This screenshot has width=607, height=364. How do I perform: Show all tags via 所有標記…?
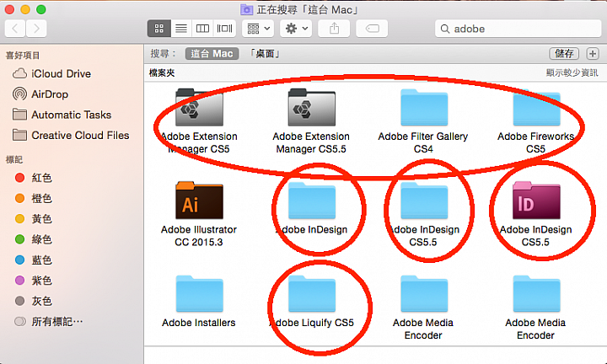click(x=48, y=322)
